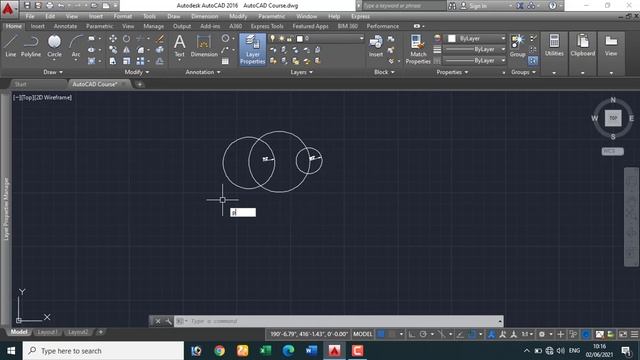Click the Customization menu icon in status bar
640x360 pixels.
click(x=634, y=334)
